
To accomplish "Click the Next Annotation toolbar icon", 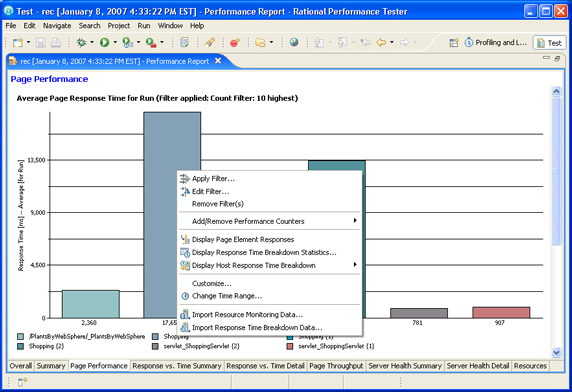I will [319, 43].
